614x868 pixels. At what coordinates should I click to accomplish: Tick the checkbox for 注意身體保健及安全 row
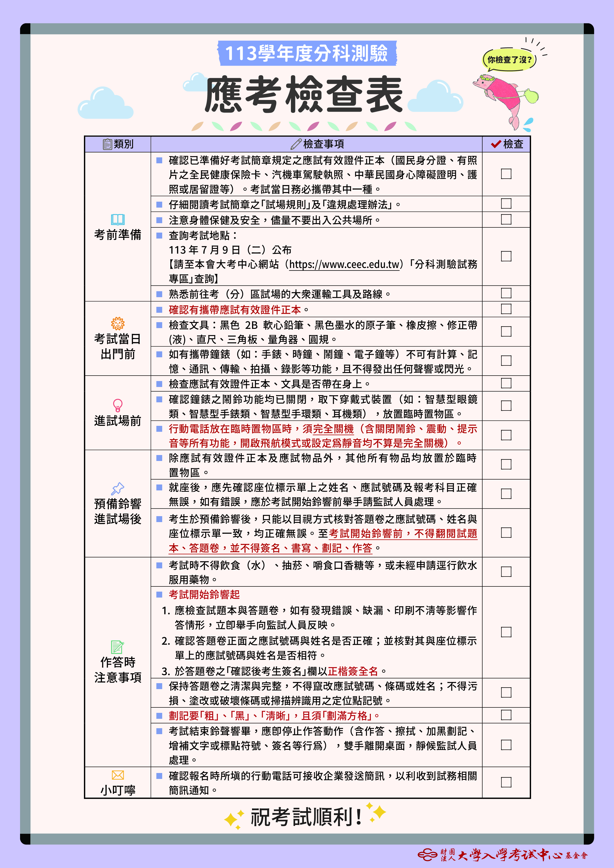(x=506, y=219)
